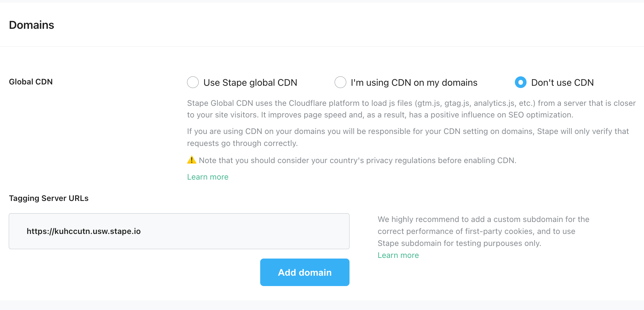Open the subdomain 'Learn more' link
The image size is (644, 310).
point(398,255)
